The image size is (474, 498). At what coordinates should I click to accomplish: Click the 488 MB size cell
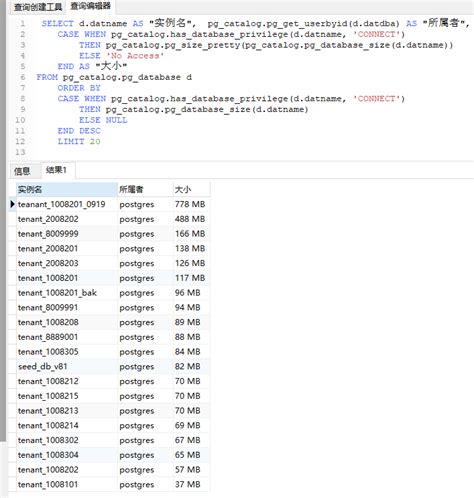point(191,219)
